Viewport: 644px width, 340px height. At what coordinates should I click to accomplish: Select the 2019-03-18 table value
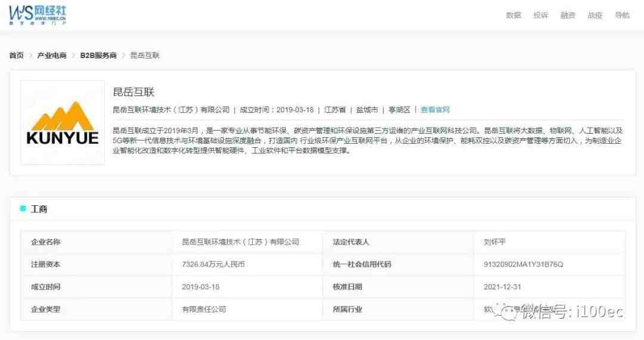[200, 287]
